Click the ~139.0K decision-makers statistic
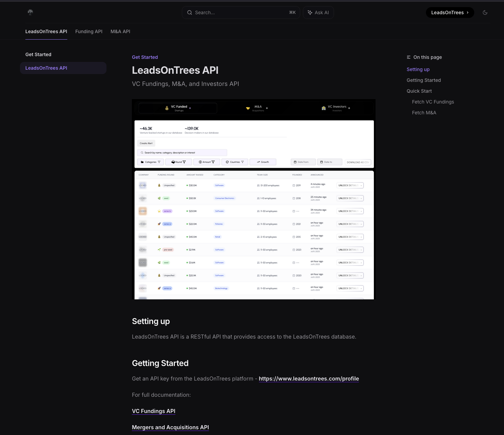The height and width of the screenshot is (435, 504). (x=201, y=130)
